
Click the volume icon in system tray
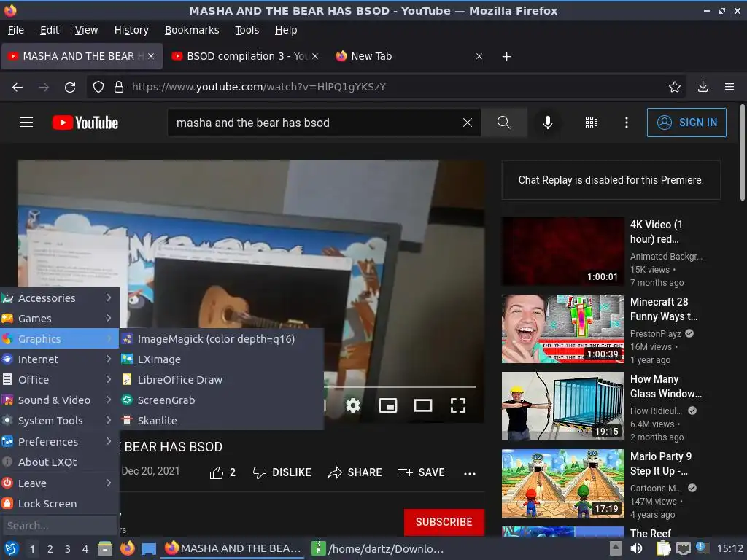click(x=636, y=548)
